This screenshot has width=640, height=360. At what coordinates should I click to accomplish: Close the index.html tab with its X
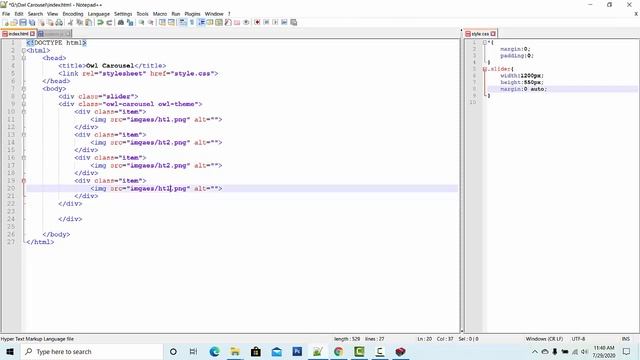pos(33,34)
